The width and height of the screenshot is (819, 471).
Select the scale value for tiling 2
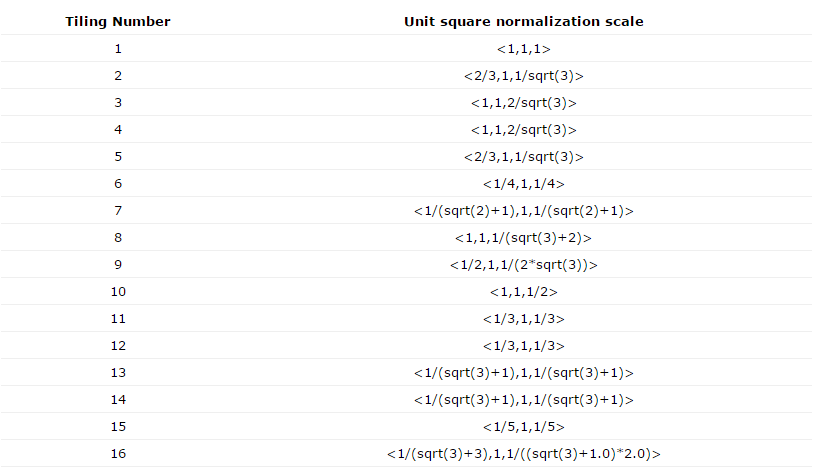point(523,75)
